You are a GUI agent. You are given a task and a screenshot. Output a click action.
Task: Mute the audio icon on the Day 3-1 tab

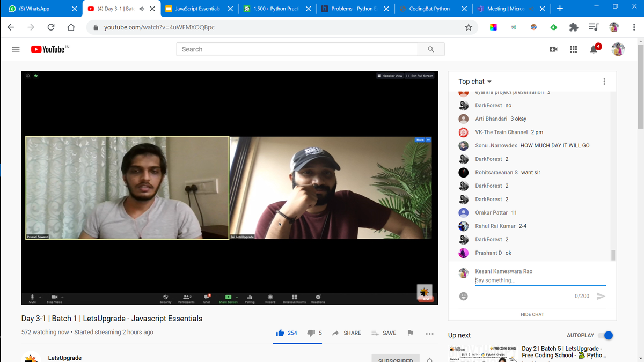[x=141, y=9]
